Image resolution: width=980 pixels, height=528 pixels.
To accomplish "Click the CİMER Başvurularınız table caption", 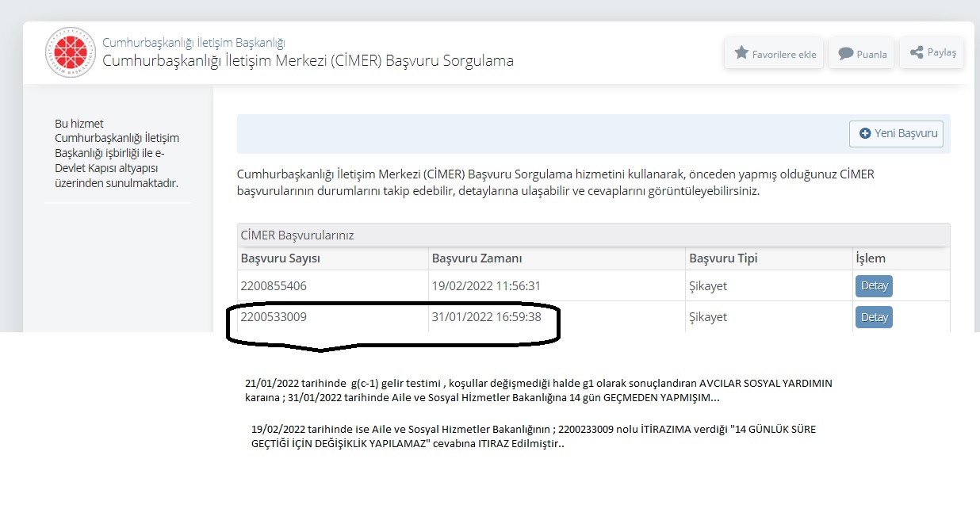I will point(297,235).
